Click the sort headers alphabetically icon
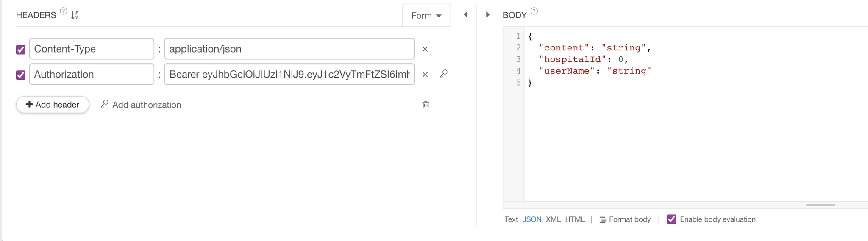Image resolution: width=868 pixels, height=241 pixels. 75,15
